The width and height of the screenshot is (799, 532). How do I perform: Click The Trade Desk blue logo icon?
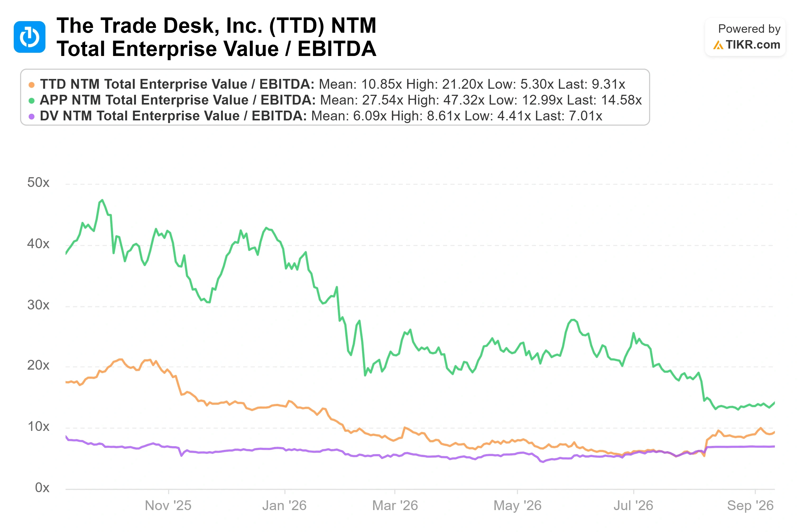(30, 37)
